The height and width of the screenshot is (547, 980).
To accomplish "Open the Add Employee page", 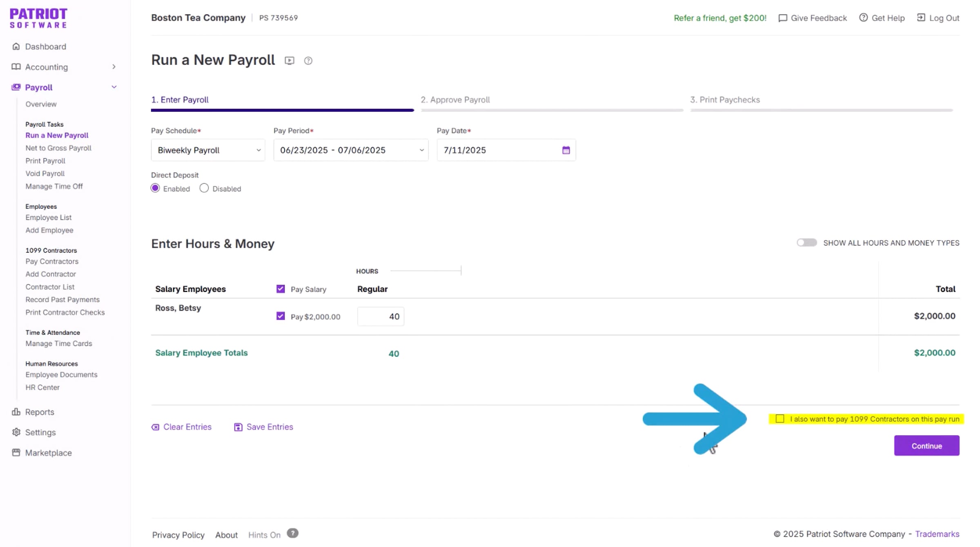I will [49, 230].
